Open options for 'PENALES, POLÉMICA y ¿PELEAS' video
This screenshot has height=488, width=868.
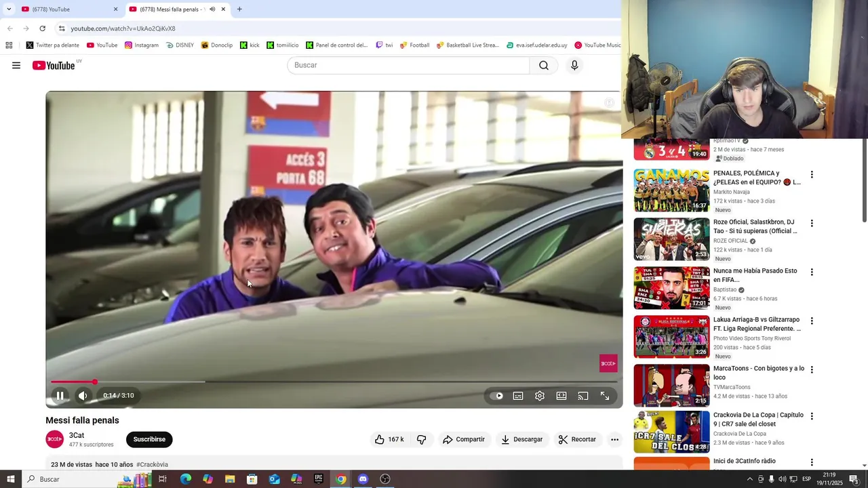coord(812,174)
